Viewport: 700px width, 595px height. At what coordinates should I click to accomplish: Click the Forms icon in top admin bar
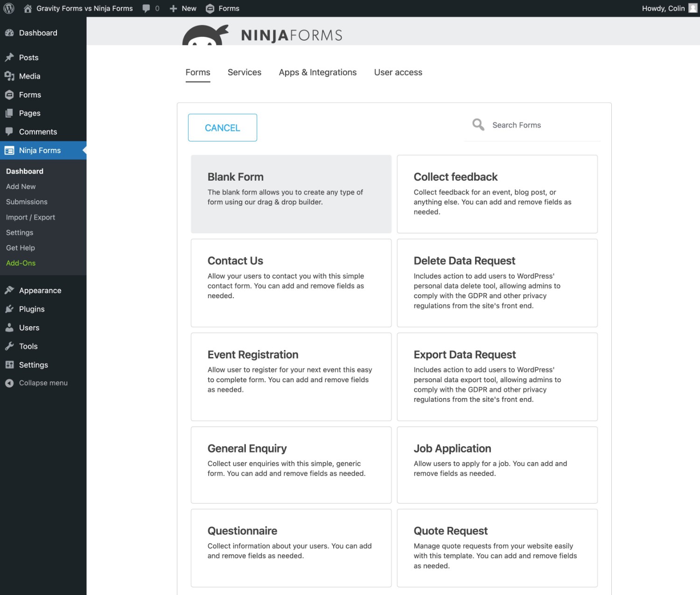pos(210,8)
